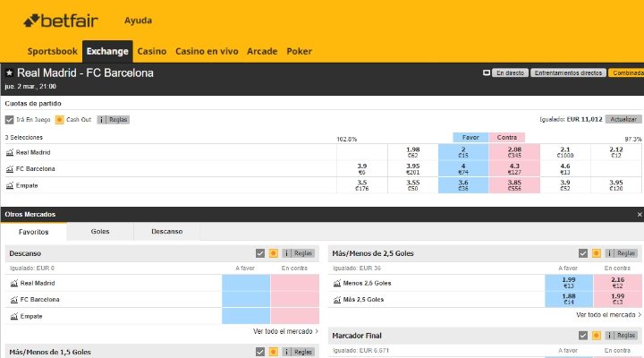Image resolution: width=644 pixels, height=358 pixels.
Task: Toggle the checkbox in Más/Menos de 2,5 Goles header
Action: [583, 253]
